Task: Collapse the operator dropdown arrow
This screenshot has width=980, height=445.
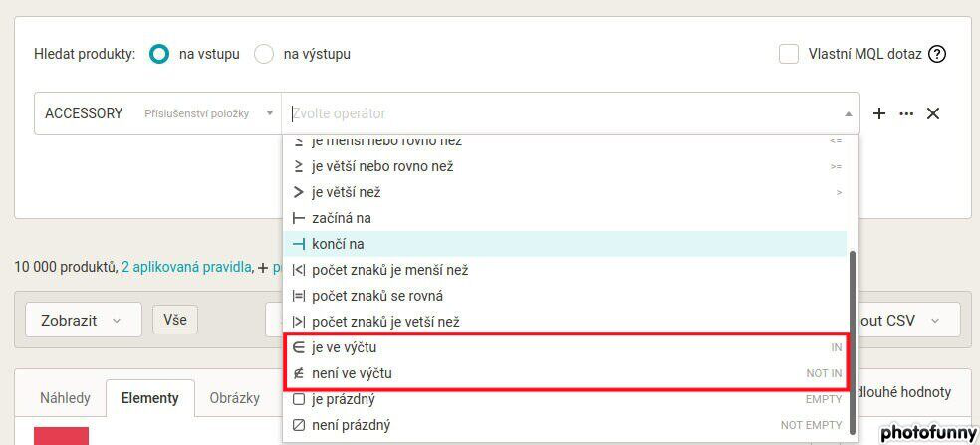Action: [x=849, y=113]
